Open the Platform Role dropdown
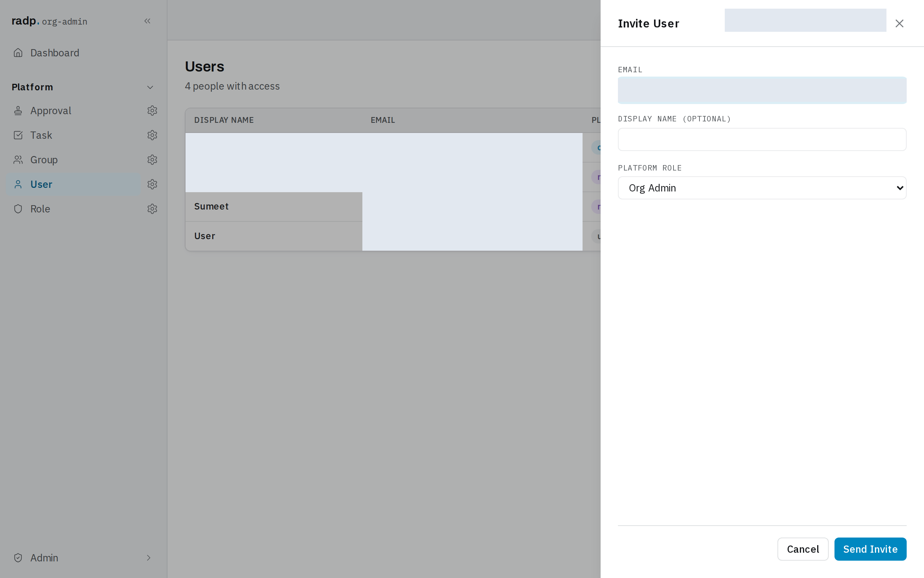This screenshot has width=924, height=578. [762, 188]
